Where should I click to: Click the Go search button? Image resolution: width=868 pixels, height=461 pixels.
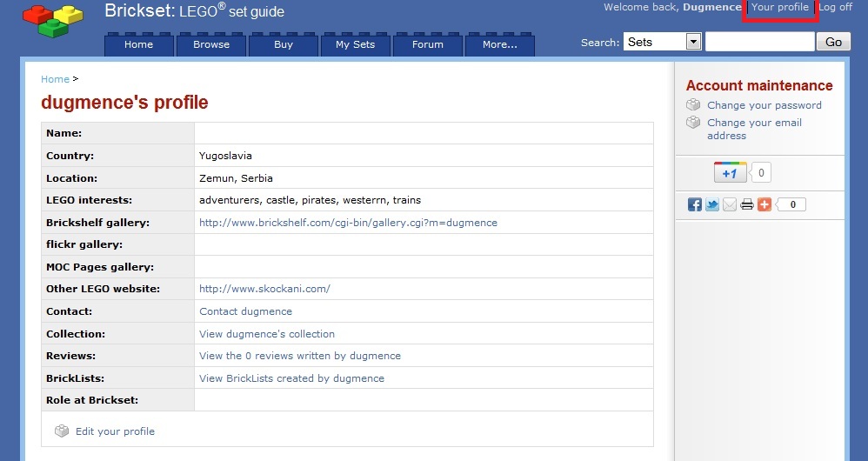tap(834, 42)
